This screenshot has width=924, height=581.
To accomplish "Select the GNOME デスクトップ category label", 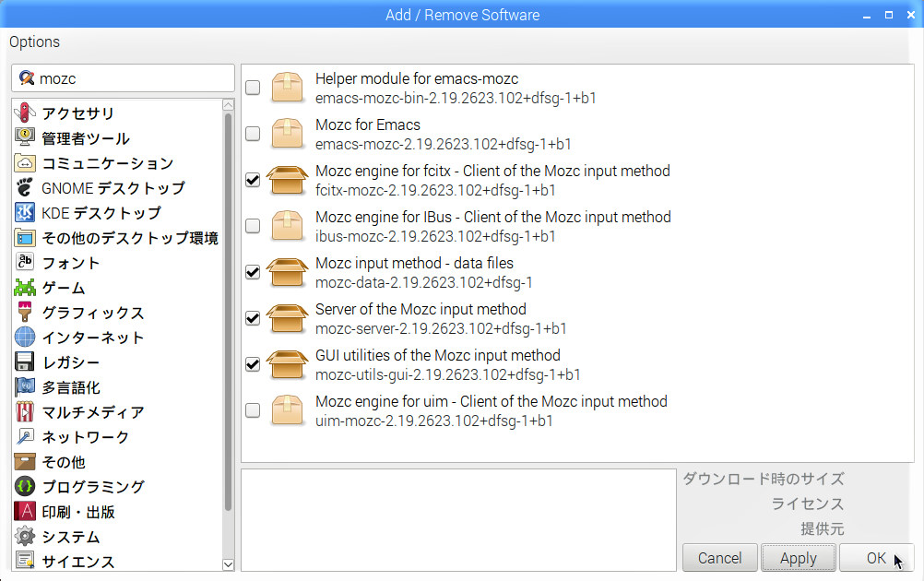I will (113, 188).
